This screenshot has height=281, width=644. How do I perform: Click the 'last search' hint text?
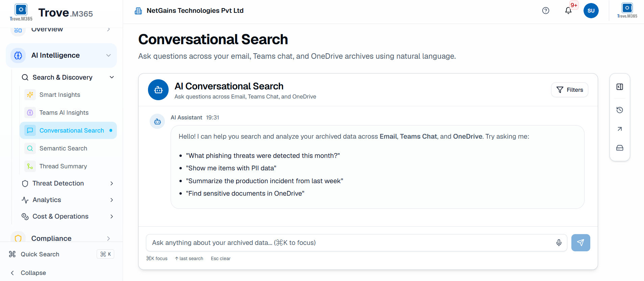pyautogui.click(x=189, y=259)
